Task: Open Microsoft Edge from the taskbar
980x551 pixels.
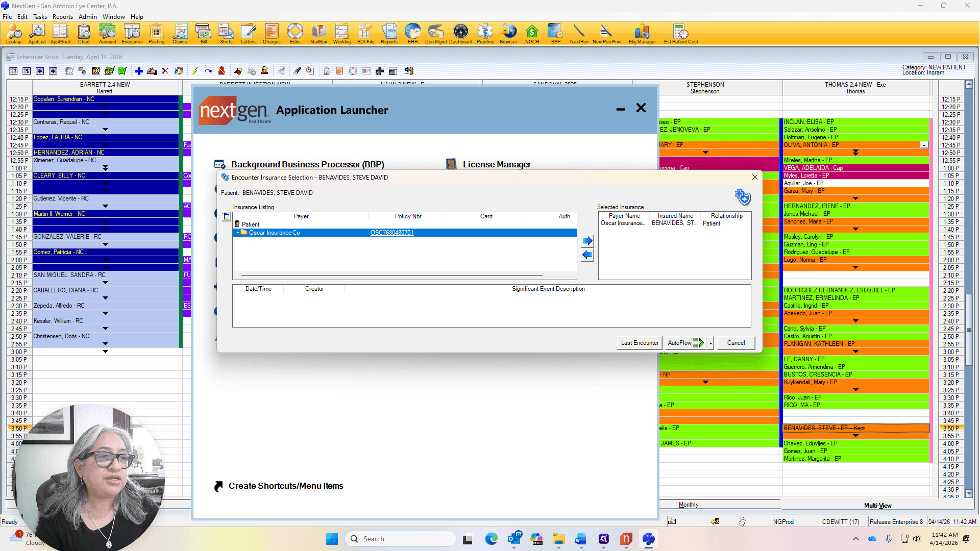Action: pos(491,539)
